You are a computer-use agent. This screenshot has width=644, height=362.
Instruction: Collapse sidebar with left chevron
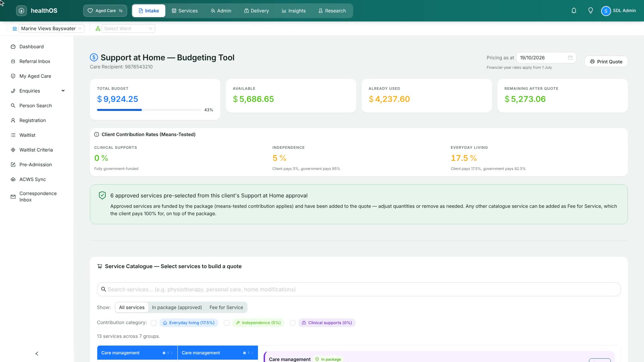point(37,354)
